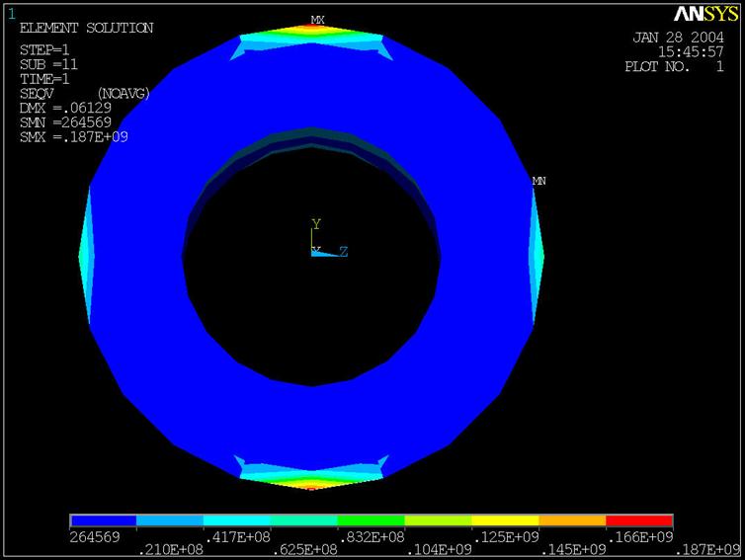The height and width of the screenshot is (560, 745).
Task: Click the SEQV label
Action: [37, 94]
